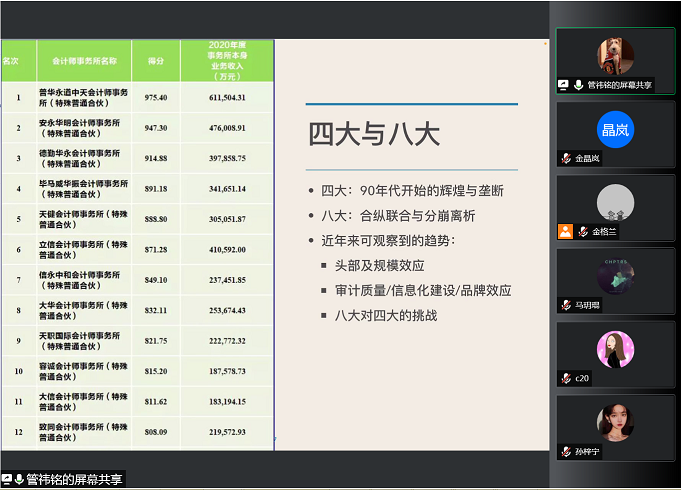Click 马明珊's muted microphone icon
Image resolution: width=681 pixels, height=492 pixels.
pos(565,305)
